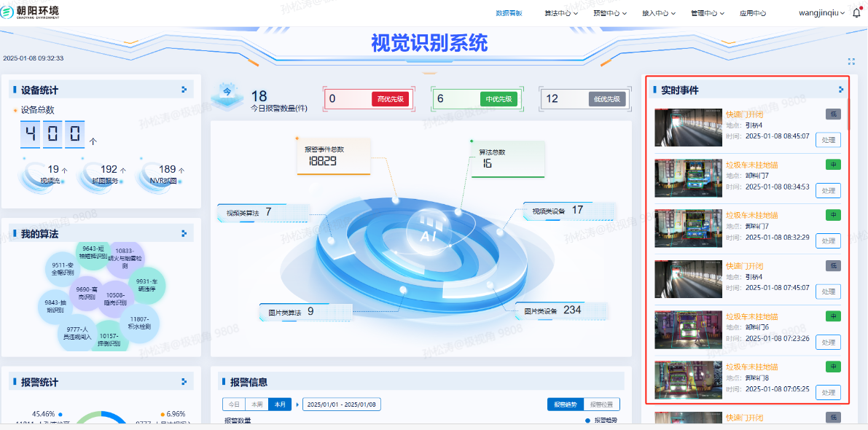Click the fullscreen expand icon
The height and width of the screenshot is (430, 868).
[x=851, y=62]
